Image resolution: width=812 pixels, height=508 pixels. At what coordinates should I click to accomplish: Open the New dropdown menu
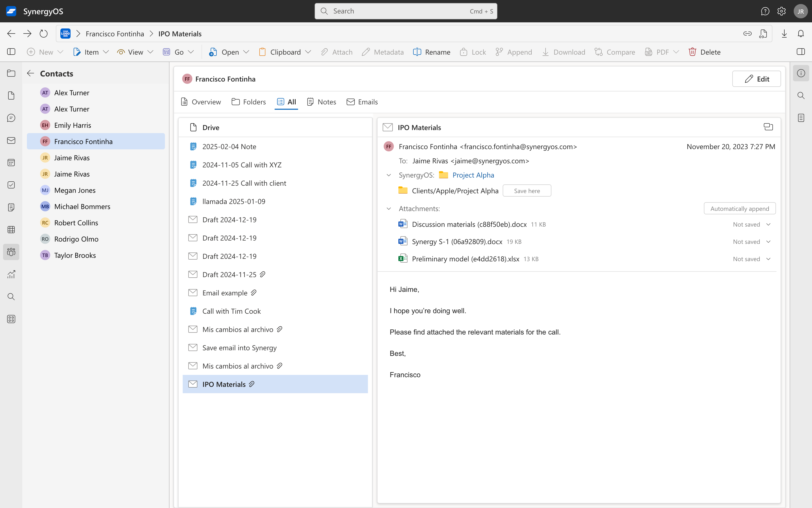coord(45,52)
